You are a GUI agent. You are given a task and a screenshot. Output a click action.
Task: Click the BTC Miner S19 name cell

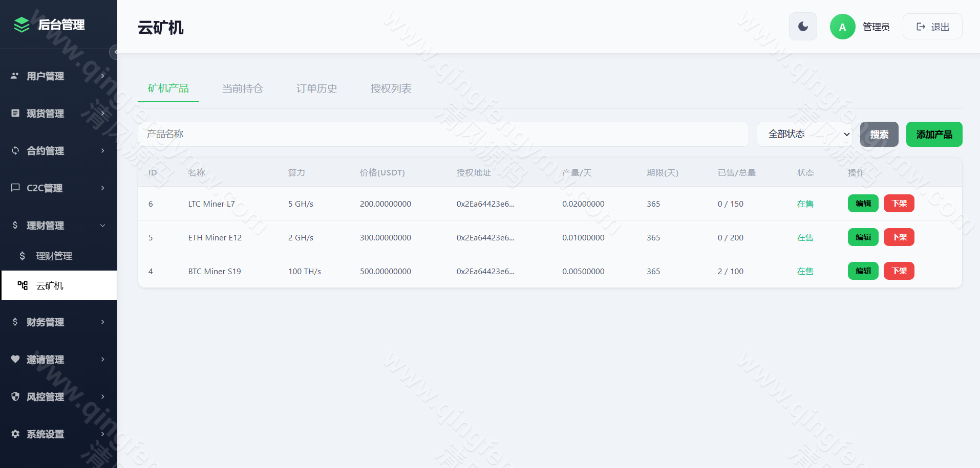point(215,271)
